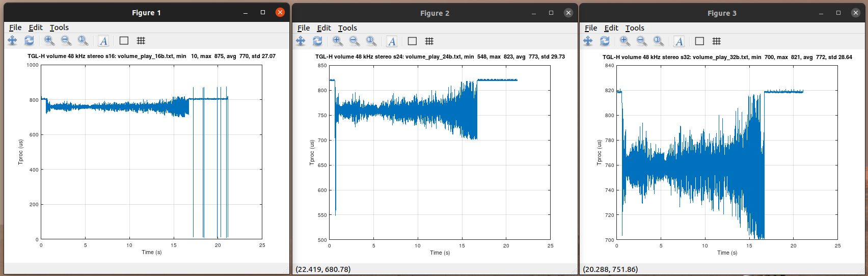Click the volume_play_32b.txt plot title

[x=727, y=57]
